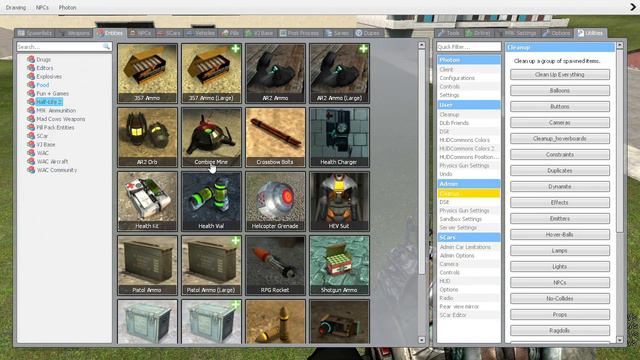Spawn the Health Charger entity
This screenshot has width=640, height=360.
340,137
